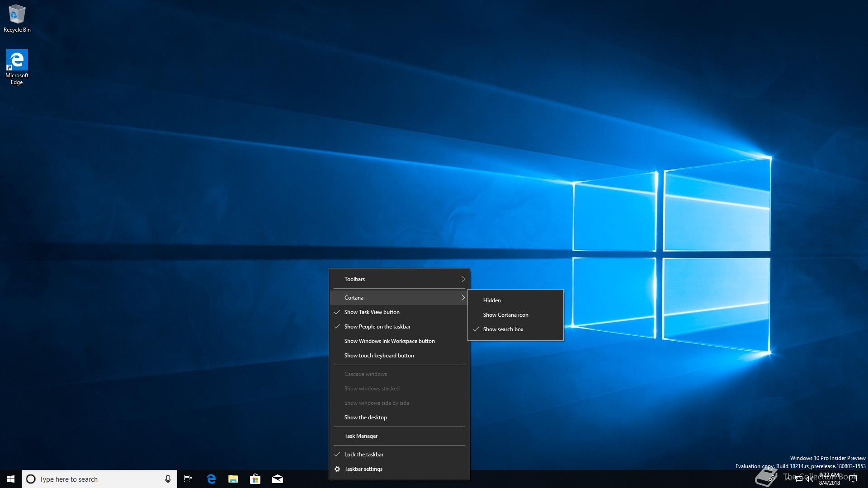
Task: Open Recycle Bin desktop icon
Action: [x=17, y=18]
